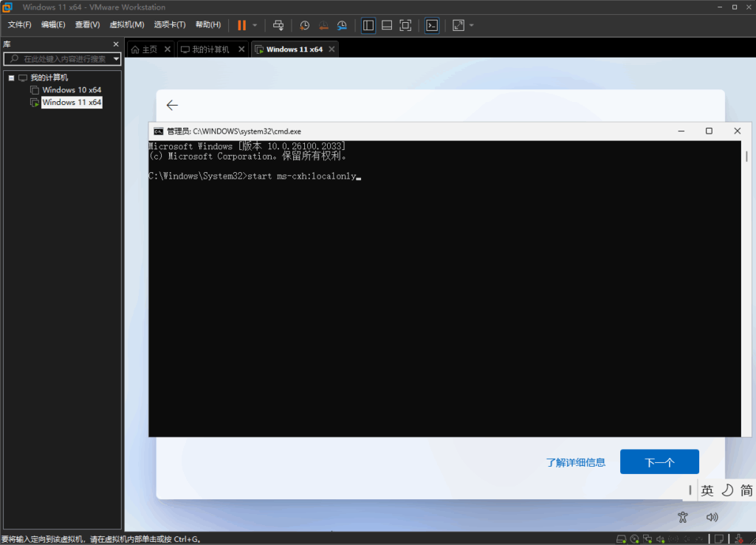Toggle the thumbnail bar view
Image resolution: width=756 pixels, height=545 pixels.
[387, 25]
